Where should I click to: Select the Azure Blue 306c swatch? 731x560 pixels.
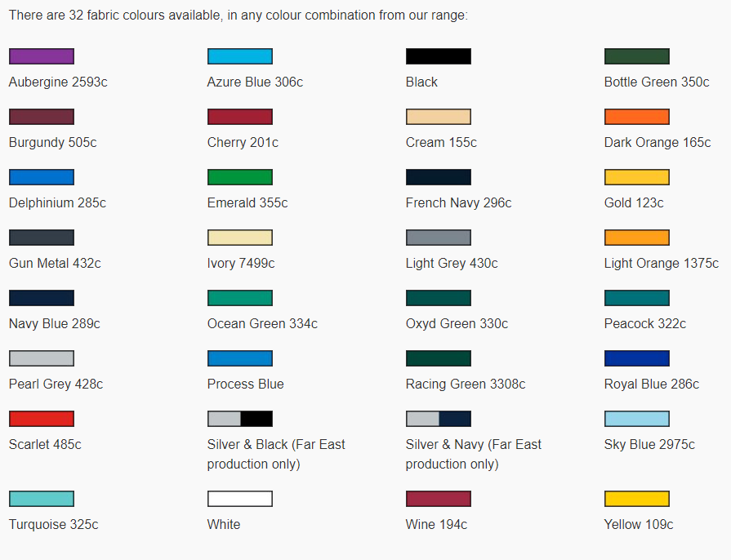(x=240, y=56)
